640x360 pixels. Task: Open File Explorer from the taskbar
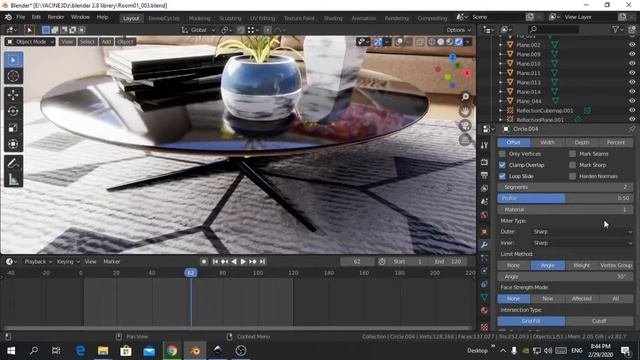tap(103, 351)
